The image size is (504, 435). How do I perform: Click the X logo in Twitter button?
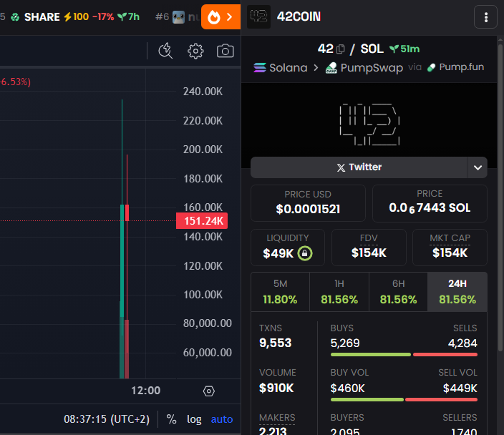pos(341,167)
